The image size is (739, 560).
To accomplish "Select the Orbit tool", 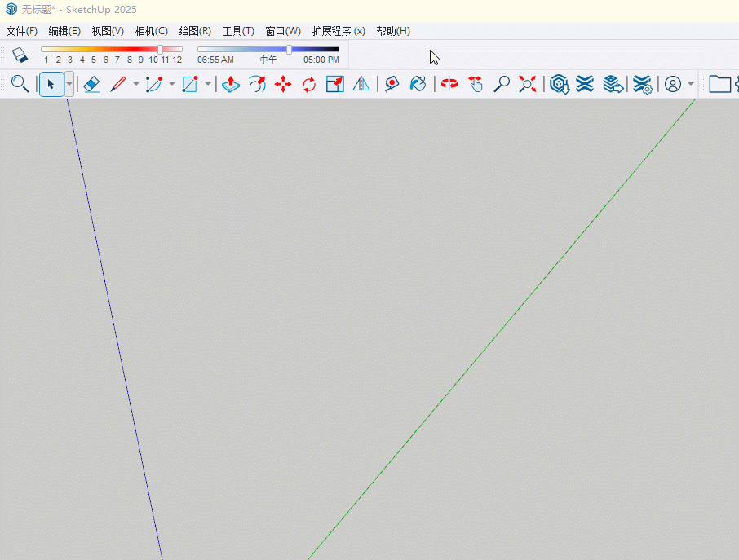I will pyautogui.click(x=449, y=84).
